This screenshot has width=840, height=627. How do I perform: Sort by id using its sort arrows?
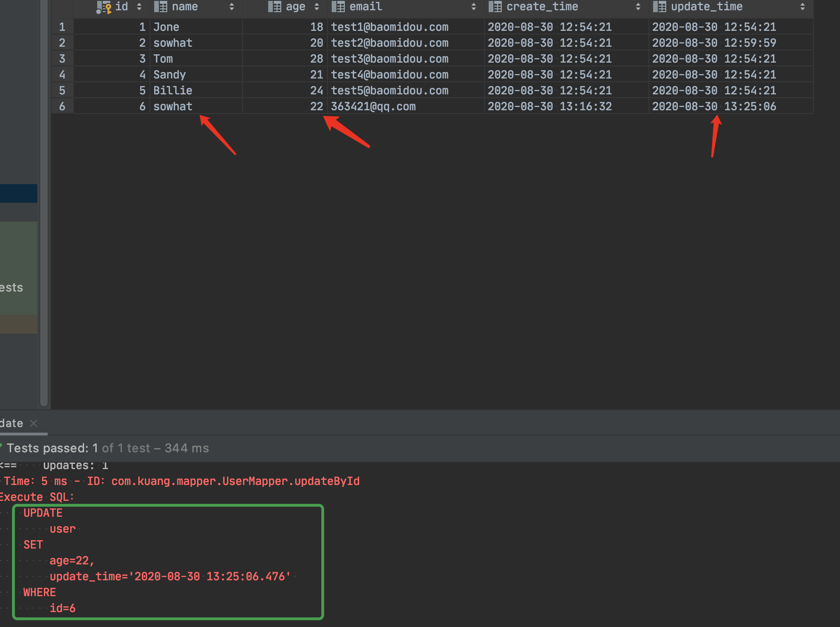(x=139, y=7)
